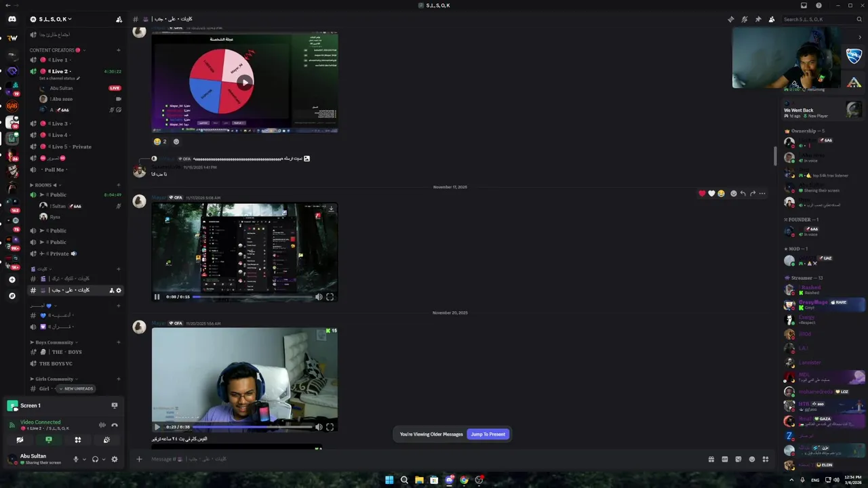This screenshot has width=868, height=488.
Task: Toggle the member list icon in header
Action: click(x=771, y=19)
